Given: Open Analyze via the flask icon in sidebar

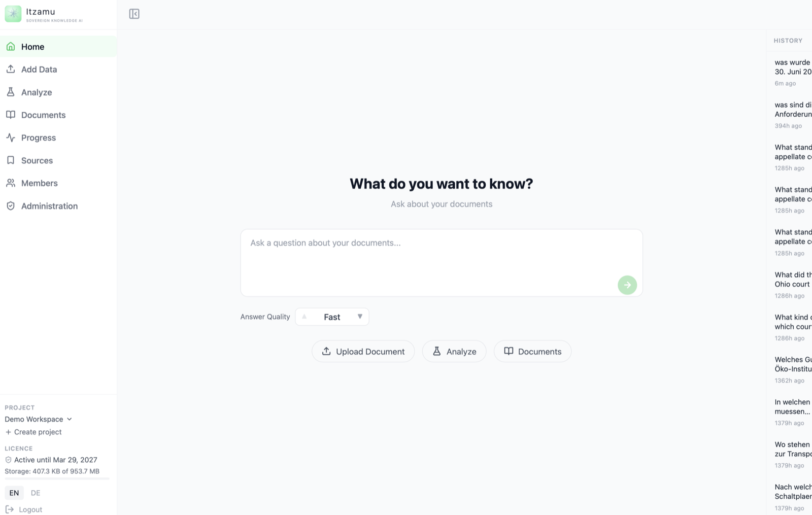Looking at the screenshot, I should tap(11, 92).
